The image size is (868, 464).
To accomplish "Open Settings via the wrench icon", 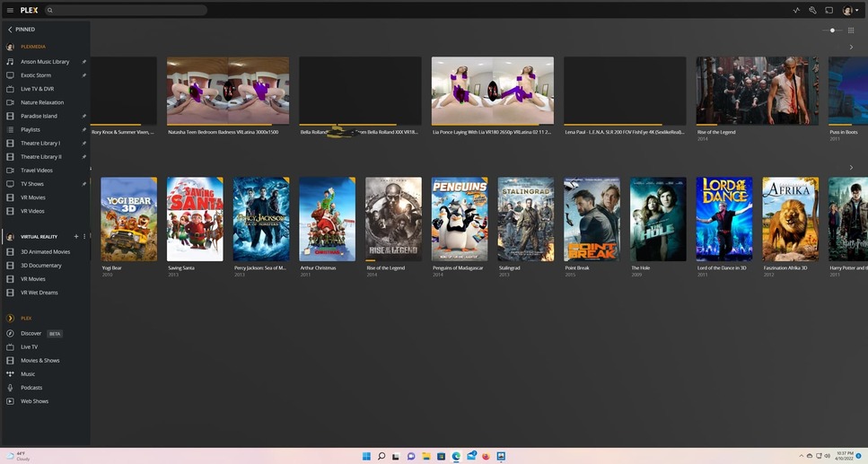I will point(812,10).
